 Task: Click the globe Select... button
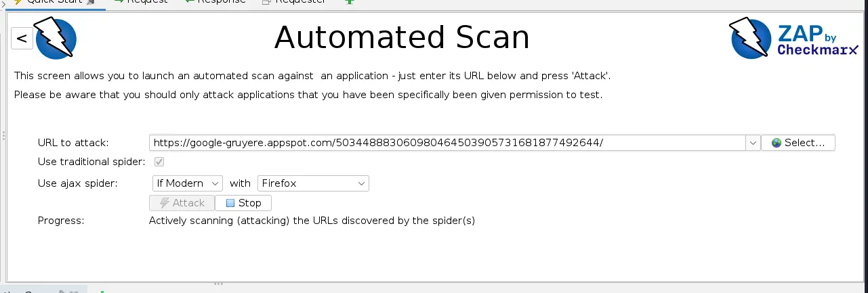coord(798,143)
